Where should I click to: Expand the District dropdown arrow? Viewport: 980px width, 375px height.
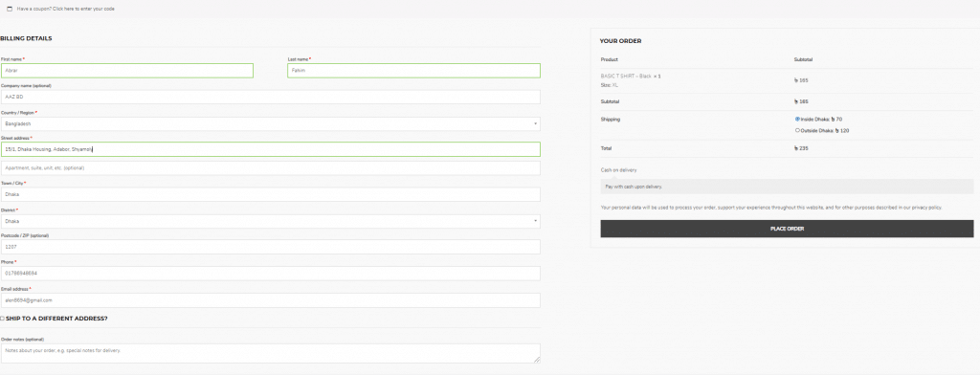coord(536,221)
